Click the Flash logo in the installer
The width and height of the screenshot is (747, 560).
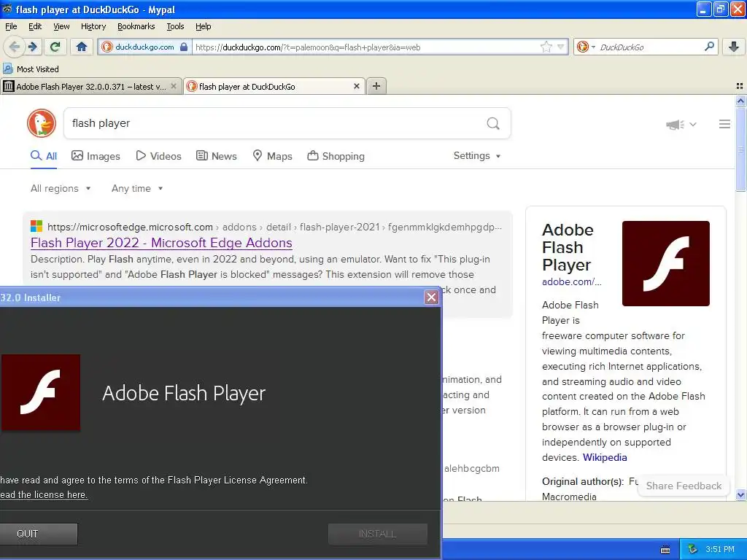point(41,392)
